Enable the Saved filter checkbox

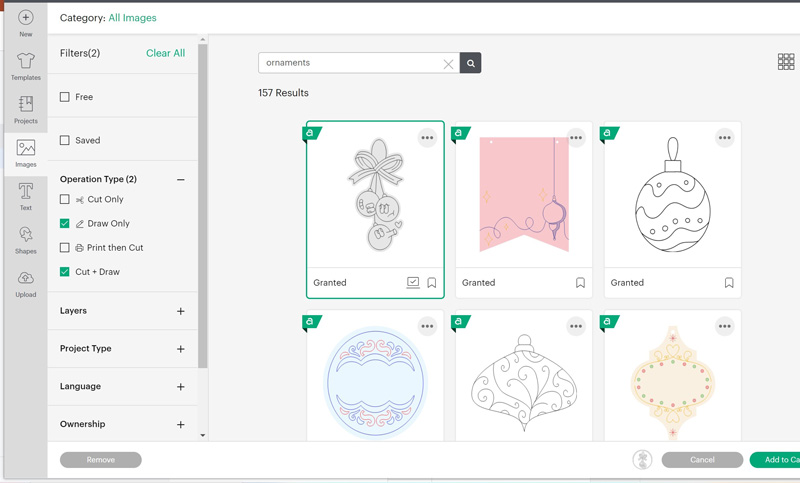[64, 140]
